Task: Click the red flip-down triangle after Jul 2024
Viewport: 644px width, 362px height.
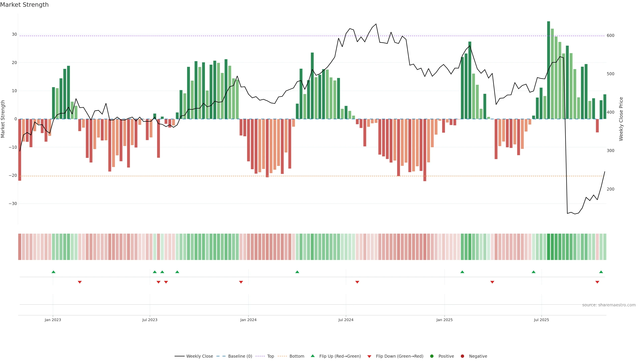Action: tap(357, 282)
